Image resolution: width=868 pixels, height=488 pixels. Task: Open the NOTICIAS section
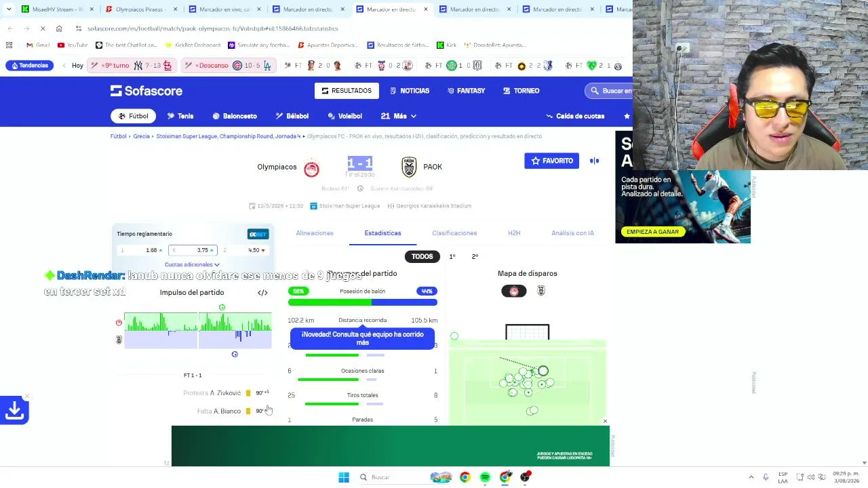coord(409,91)
